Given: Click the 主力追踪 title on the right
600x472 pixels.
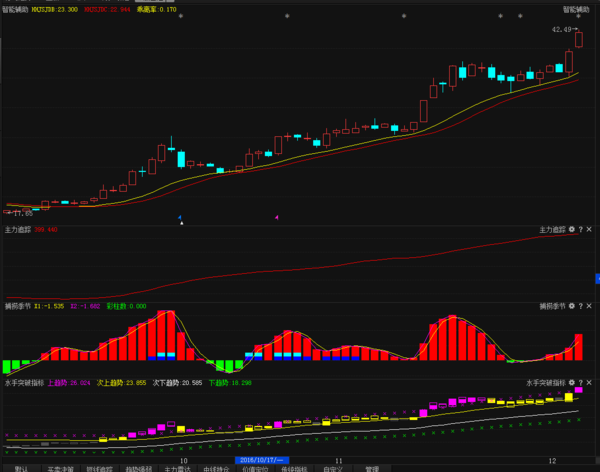Looking at the screenshot, I should [x=552, y=230].
